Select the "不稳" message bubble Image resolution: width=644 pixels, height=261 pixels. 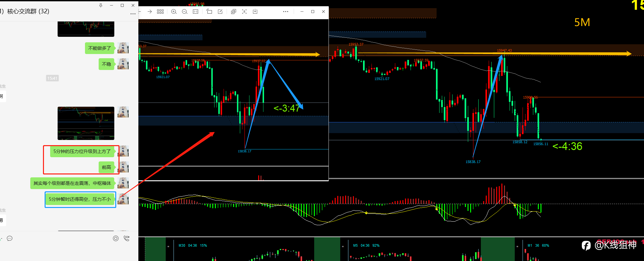click(x=106, y=64)
